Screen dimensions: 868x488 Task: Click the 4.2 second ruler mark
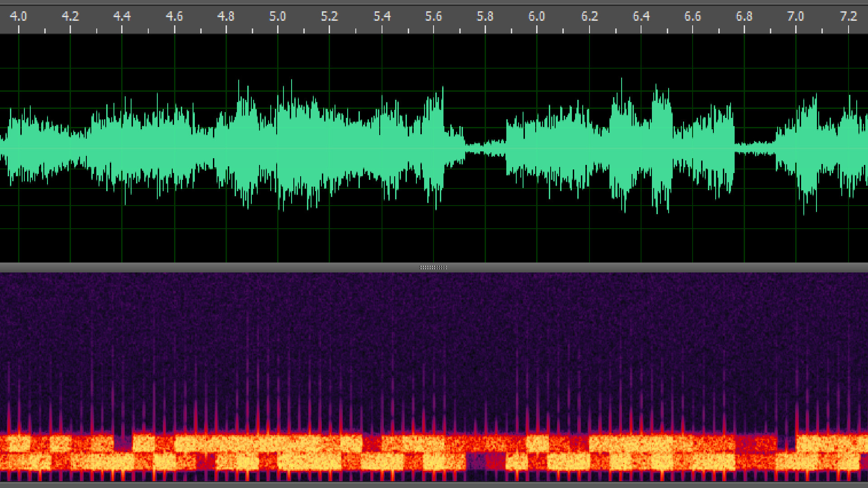click(70, 17)
